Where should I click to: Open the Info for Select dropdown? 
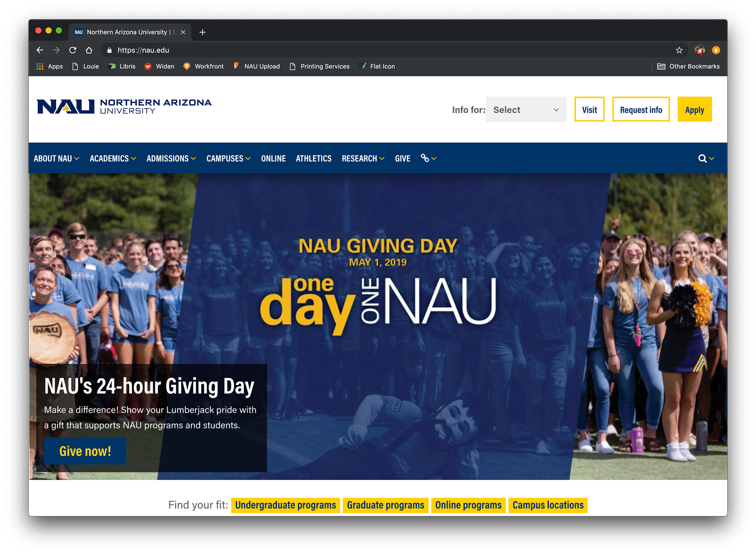point(526,110)
